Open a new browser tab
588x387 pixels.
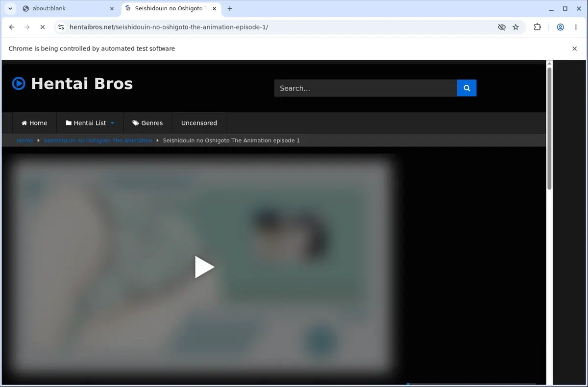(230, 8)
